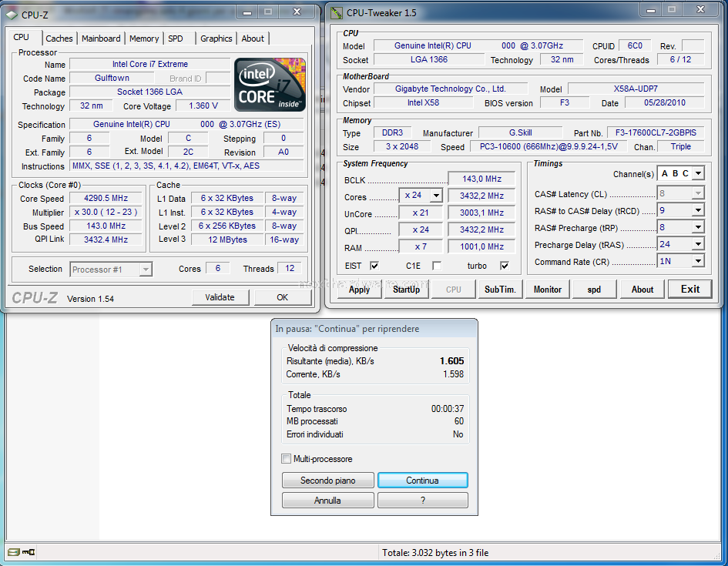The image size is (728, 566).
Task: Click the ? help button
Action: [x=422, y=500]
